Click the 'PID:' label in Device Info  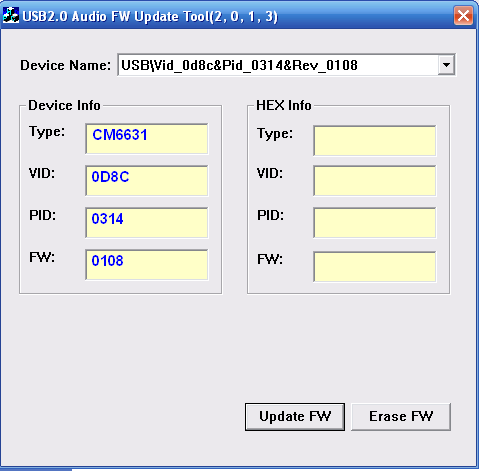click(x=43, y=215)
